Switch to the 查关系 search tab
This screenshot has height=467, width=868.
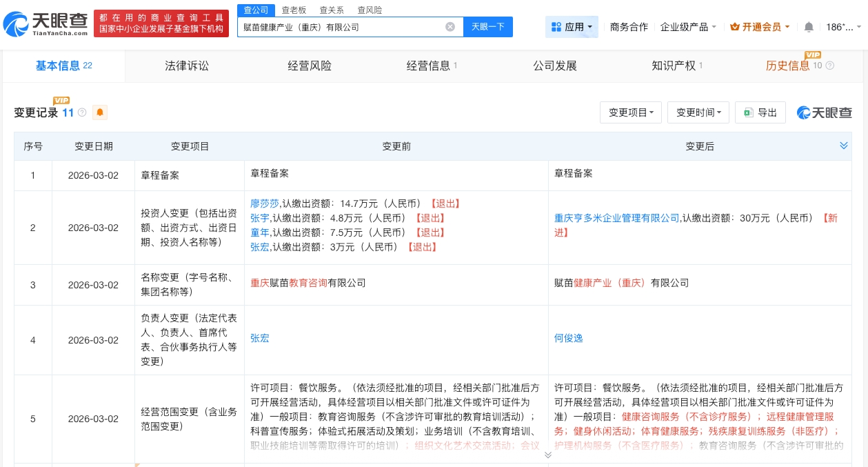point(332,10)
